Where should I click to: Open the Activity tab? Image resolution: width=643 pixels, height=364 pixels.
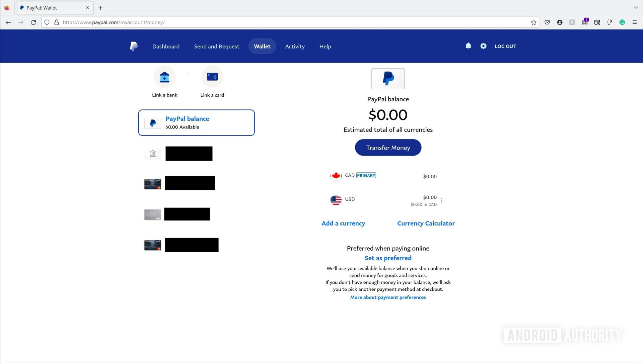click(295, 46)
